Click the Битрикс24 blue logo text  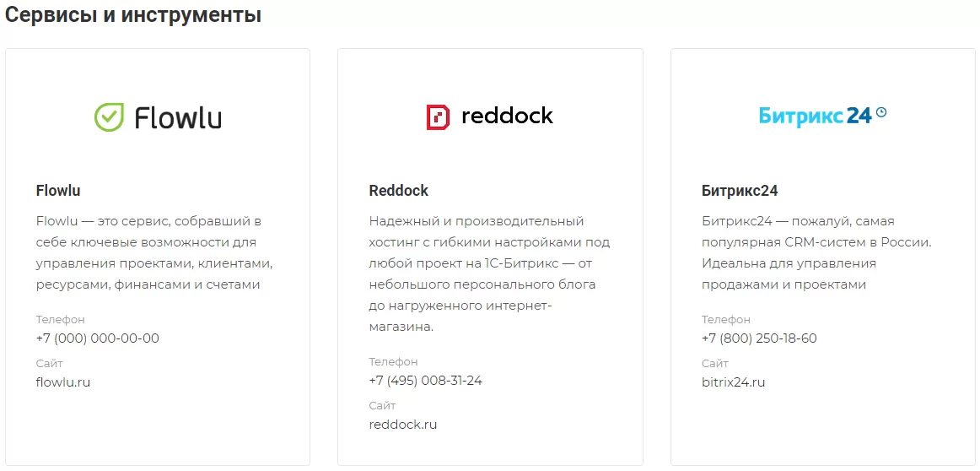815,116
